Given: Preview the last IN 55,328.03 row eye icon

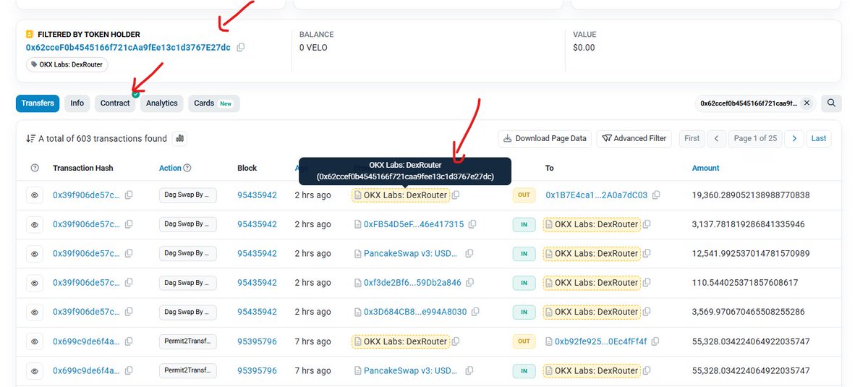Looking at the screenshot, I should (x=35, y=370).
